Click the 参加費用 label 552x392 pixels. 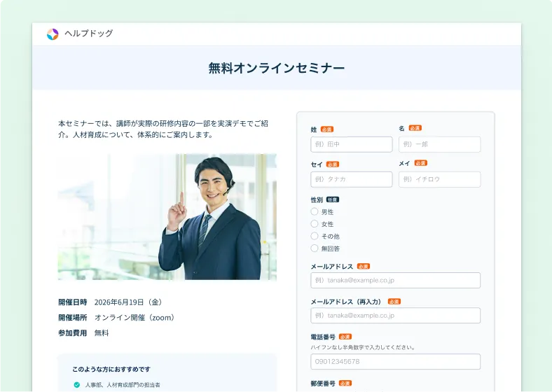[73, 333]
